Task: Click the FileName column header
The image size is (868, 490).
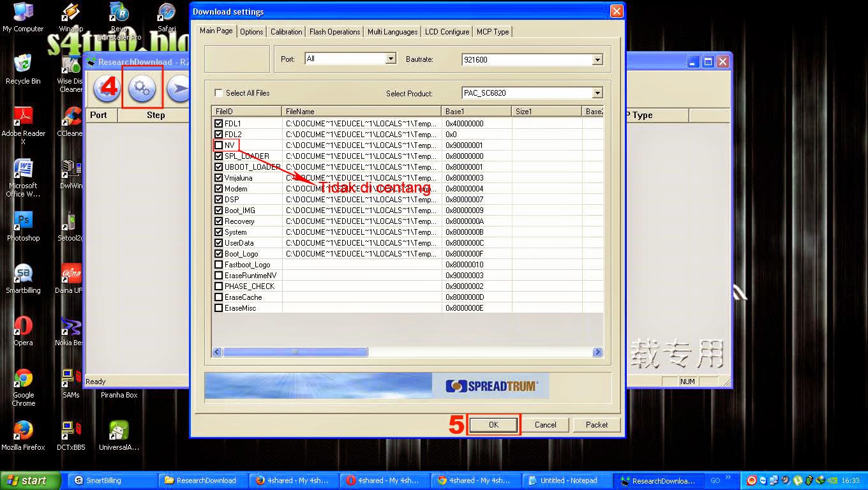Action: [x=362, y=111]
